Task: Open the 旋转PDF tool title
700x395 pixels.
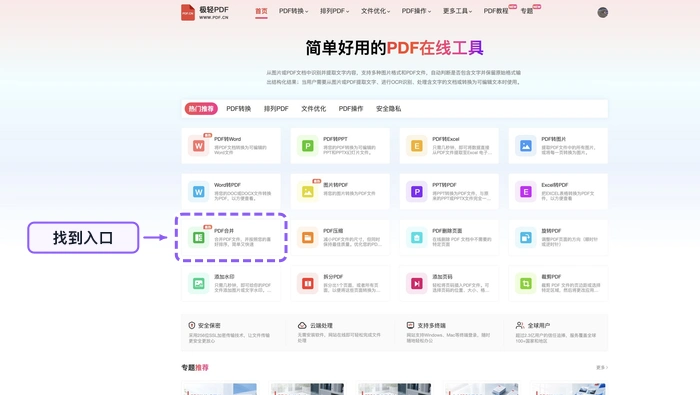Action: coord(551,231)
